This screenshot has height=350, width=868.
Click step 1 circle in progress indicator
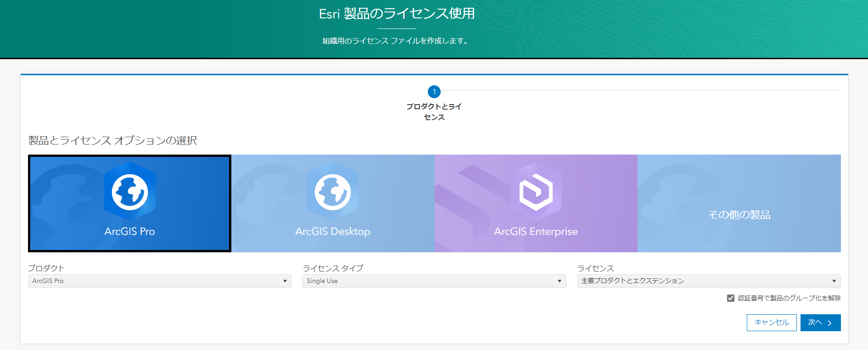[434, 92]
